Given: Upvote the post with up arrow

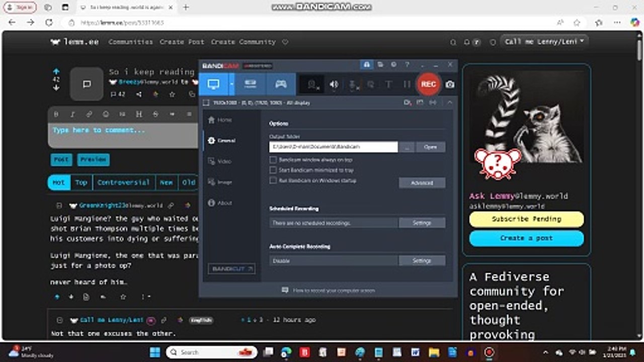Looking at the screenshot, I should click(x=56, y=72).
